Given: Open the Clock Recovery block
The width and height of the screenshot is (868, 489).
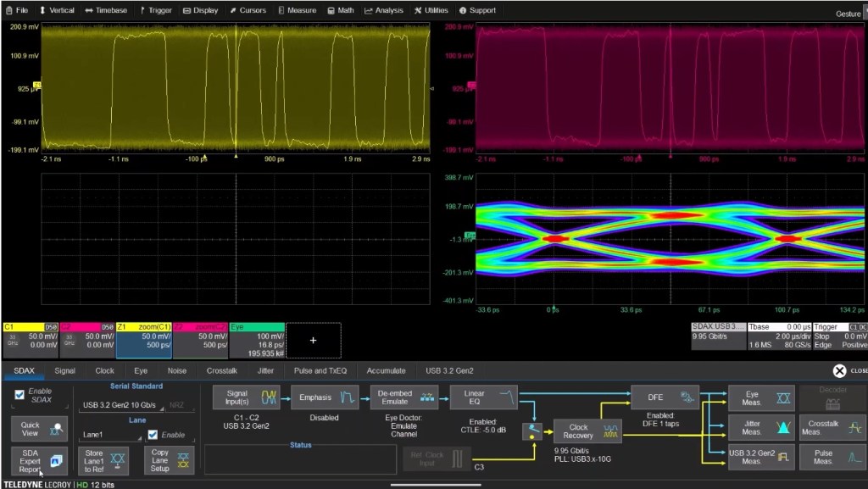Looking at the screenshot, I should [x=587, y=431].
